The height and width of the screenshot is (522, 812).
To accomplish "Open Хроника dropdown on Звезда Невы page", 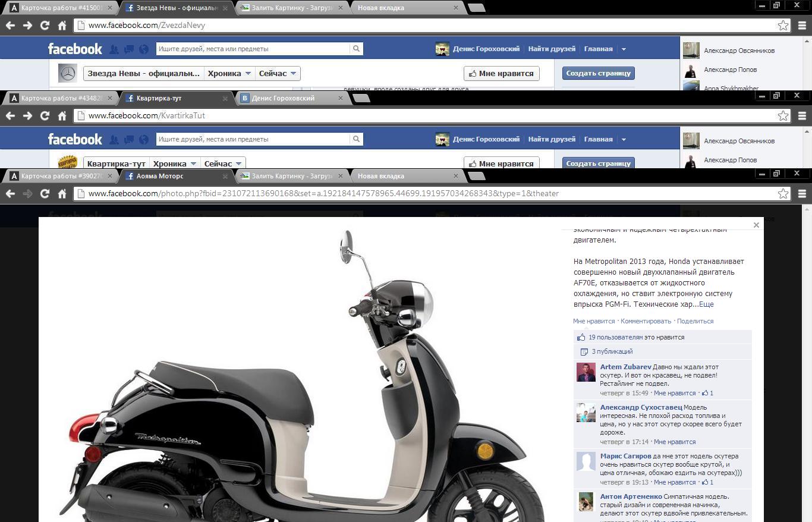I will (x=229, y=74).
